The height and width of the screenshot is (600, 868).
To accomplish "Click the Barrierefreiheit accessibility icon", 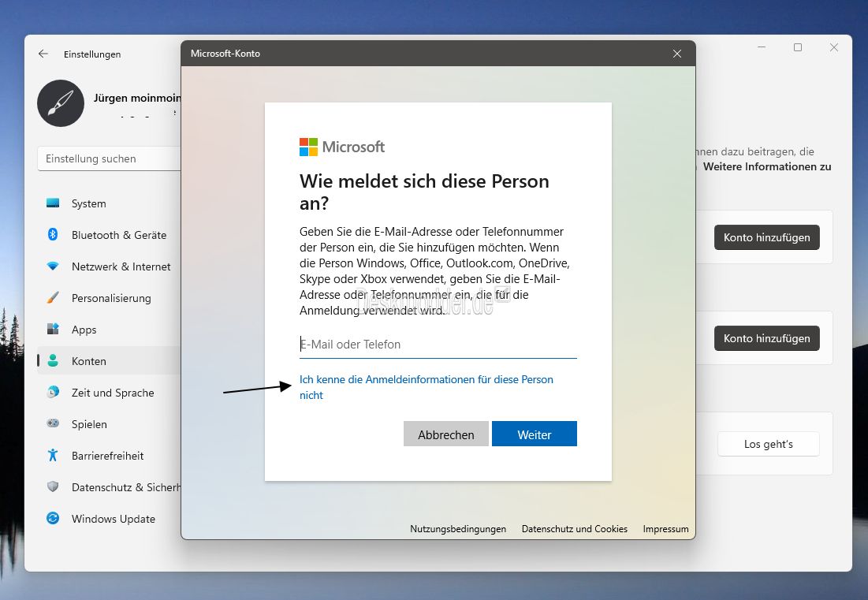I will (x=53, y=456).
